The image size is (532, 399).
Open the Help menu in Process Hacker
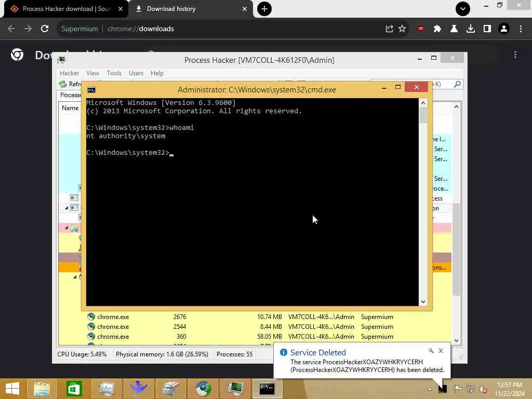tap(157, 73)
